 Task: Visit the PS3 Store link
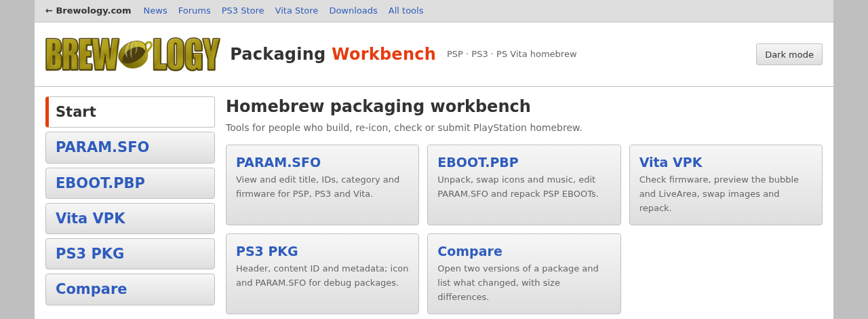point(243,11)
